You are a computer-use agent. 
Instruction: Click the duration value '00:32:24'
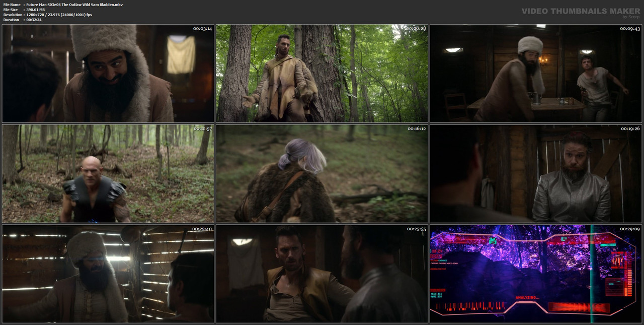pos(35,20)
